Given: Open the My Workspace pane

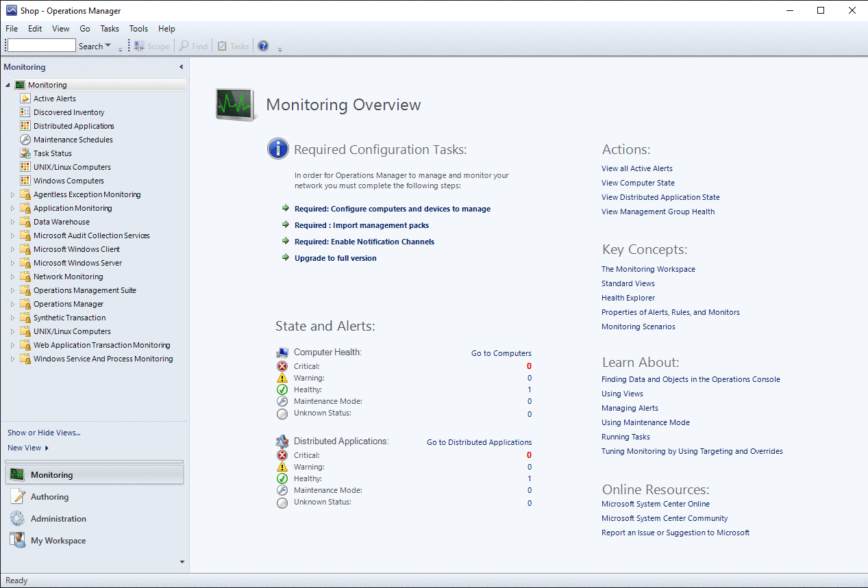Looking at the screenshot, I should tap(95, 541).
